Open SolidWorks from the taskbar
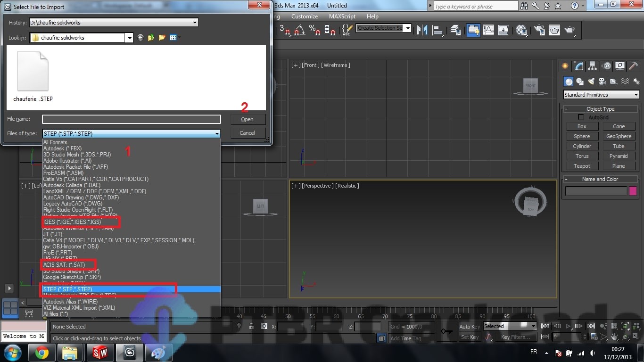This screenshot has width=644, height=362. pyautogui.click(x=99, y=353)
